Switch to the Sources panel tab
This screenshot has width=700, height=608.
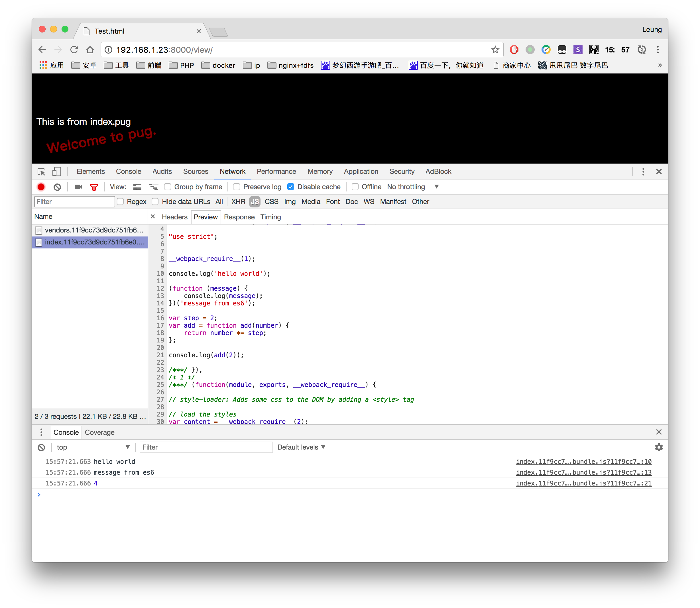pyautogui.click(x=196, y=172)
